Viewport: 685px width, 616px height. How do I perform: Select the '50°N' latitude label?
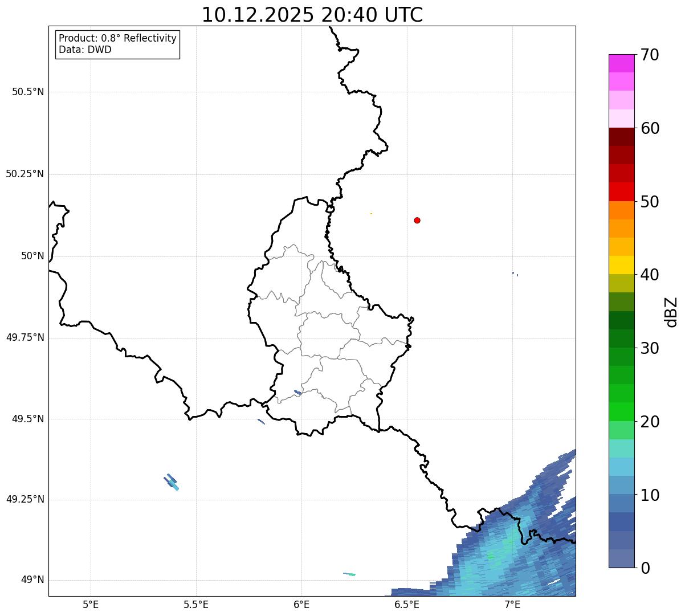[x=32, y=256]
